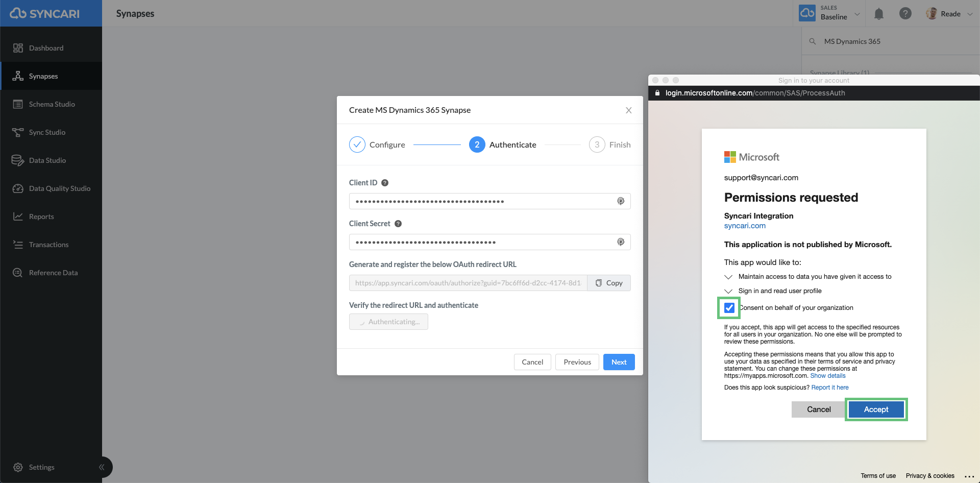Go to Sync Studio

(x=51, y=132)
